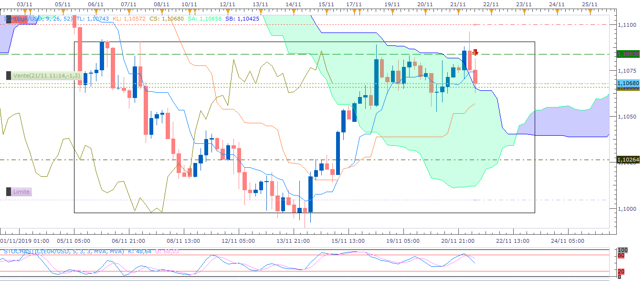
Task: Click the orange day marker under 22/11
Action: [x=491, y=11]
